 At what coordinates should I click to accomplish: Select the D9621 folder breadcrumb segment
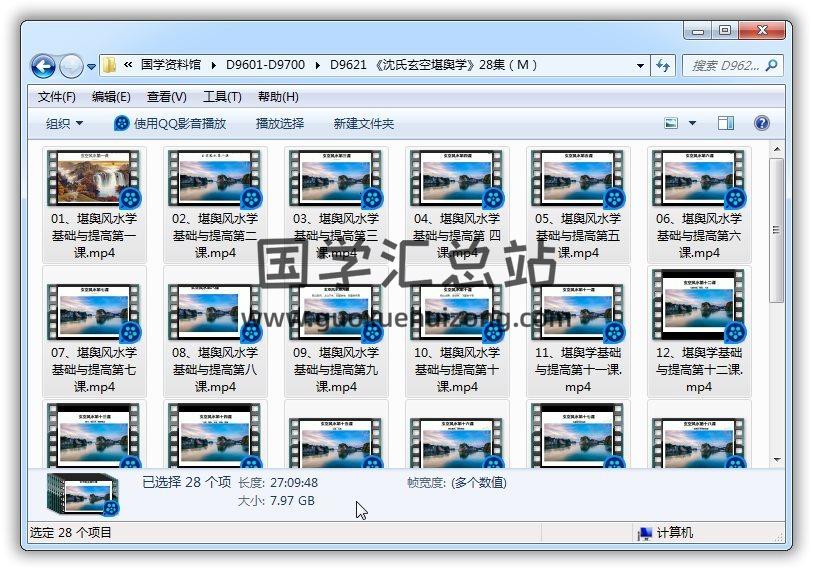point(433,65)
